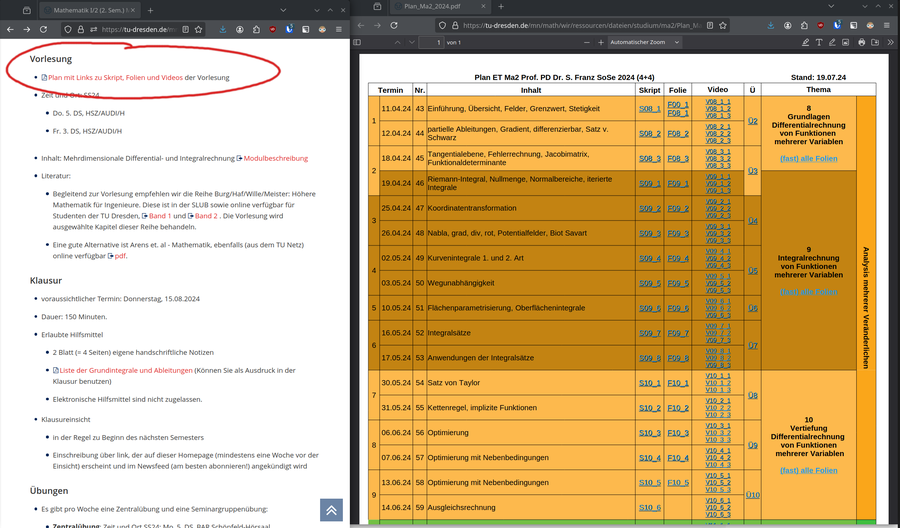Open '(fast) alle Folien' link under topic 8

click(x=808, y=158)
